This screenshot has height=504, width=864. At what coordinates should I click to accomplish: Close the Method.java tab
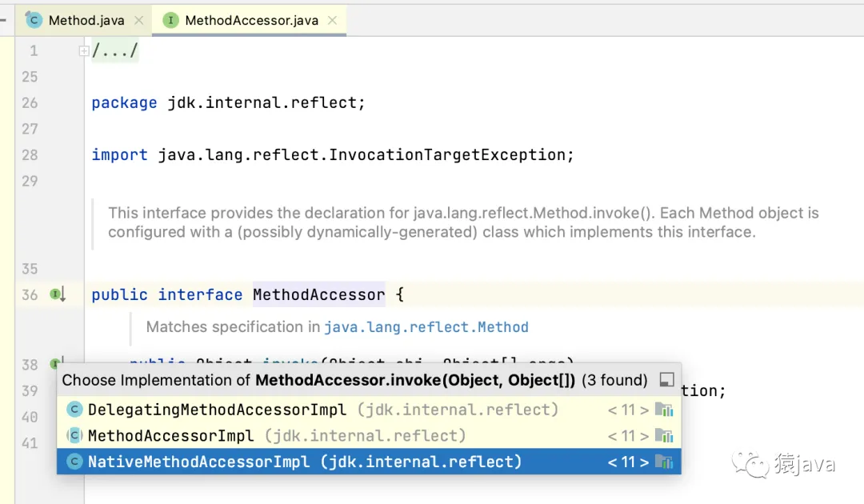138,21
